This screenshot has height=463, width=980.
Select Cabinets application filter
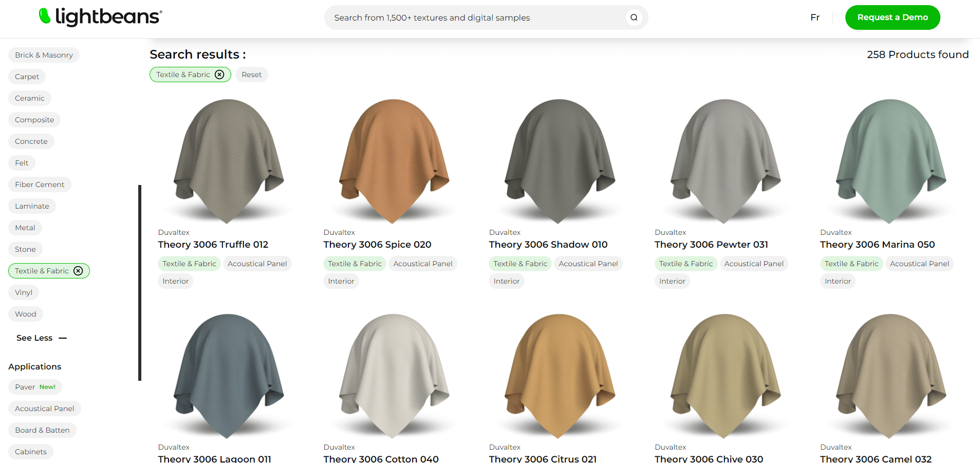click(31, 452)
